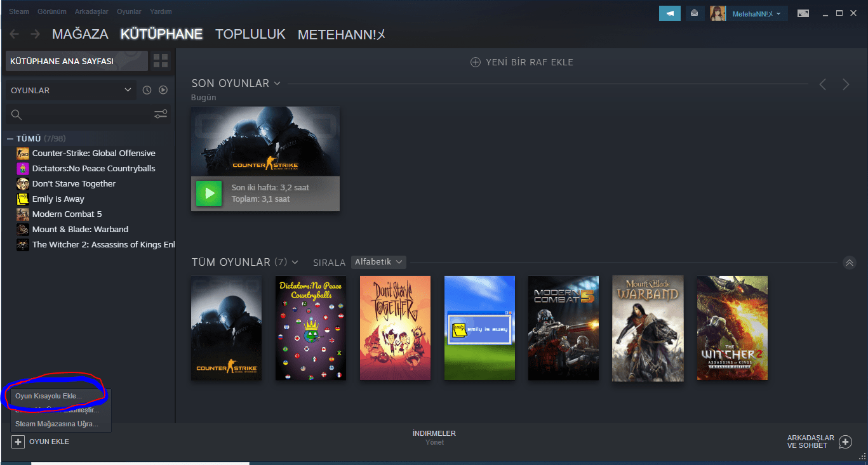Screen dimensions: 868x465
Task: Click the plus icon next to OYUN EKLE
Action: pyautogui.click(x=18, y=442)
